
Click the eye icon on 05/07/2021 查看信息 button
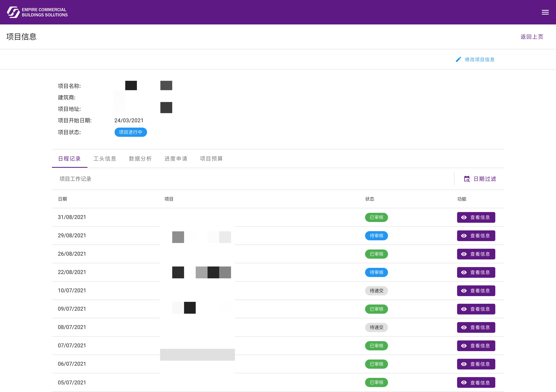pos(464,382)
